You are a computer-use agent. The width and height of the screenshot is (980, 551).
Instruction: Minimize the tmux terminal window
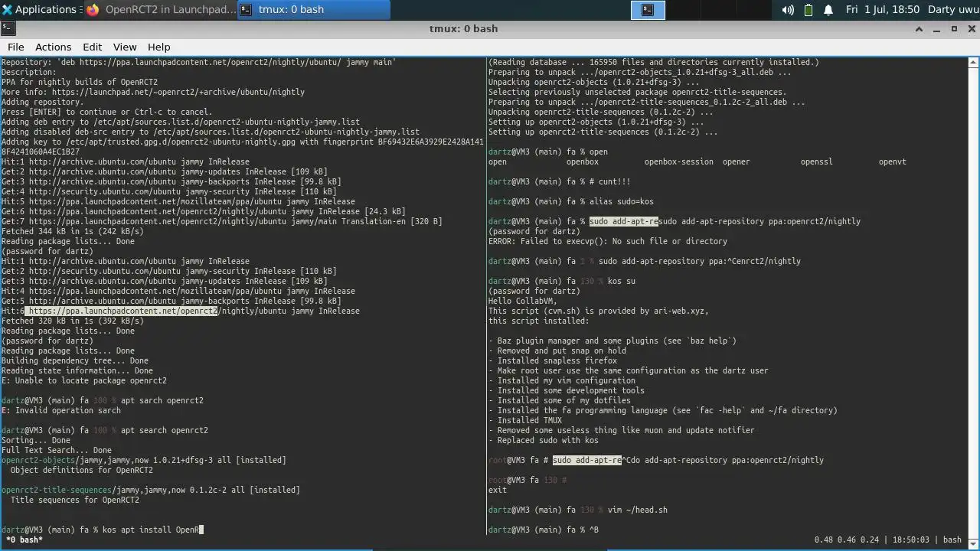click(938, 29)
